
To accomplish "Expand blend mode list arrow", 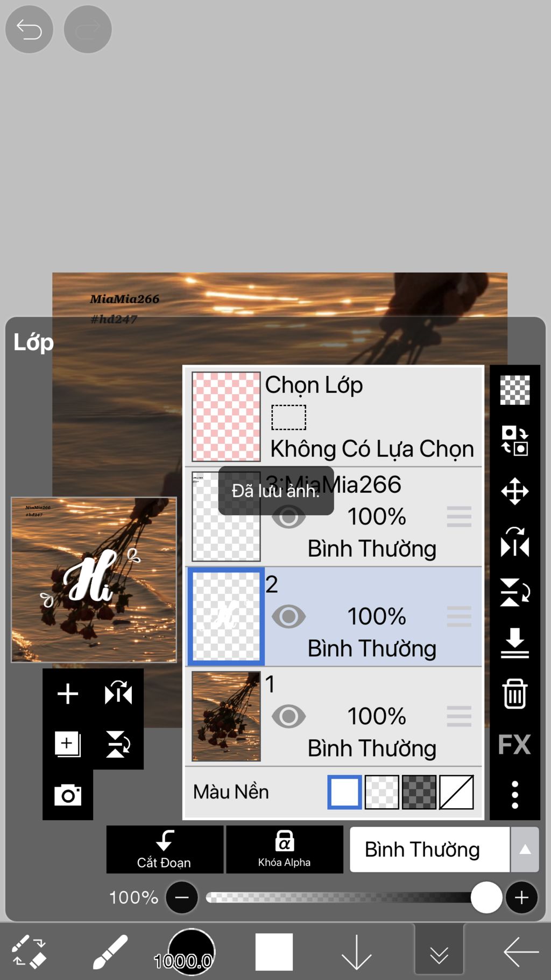I will tap(525, 850).
